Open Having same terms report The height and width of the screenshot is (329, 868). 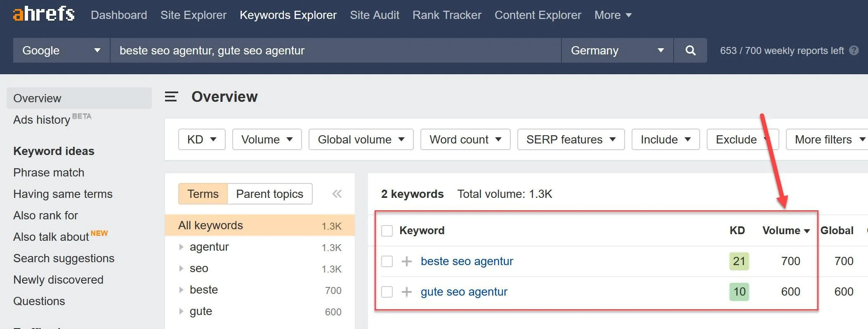pyautogui.click(x=63, y=194)
